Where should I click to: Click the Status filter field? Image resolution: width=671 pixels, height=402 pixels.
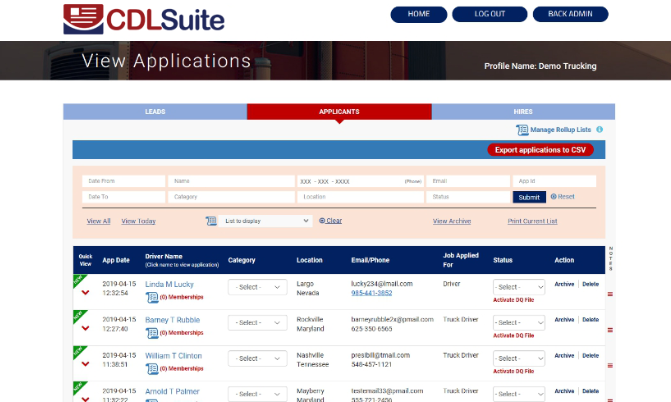point(468,197)
